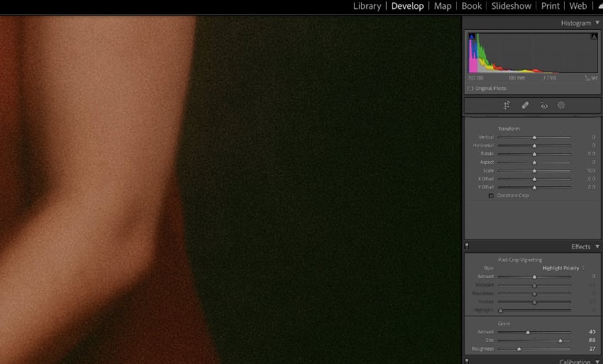603x364 pixels.
Task: Toggle the Calibration panel on/off switch
Action: (467, 361)
